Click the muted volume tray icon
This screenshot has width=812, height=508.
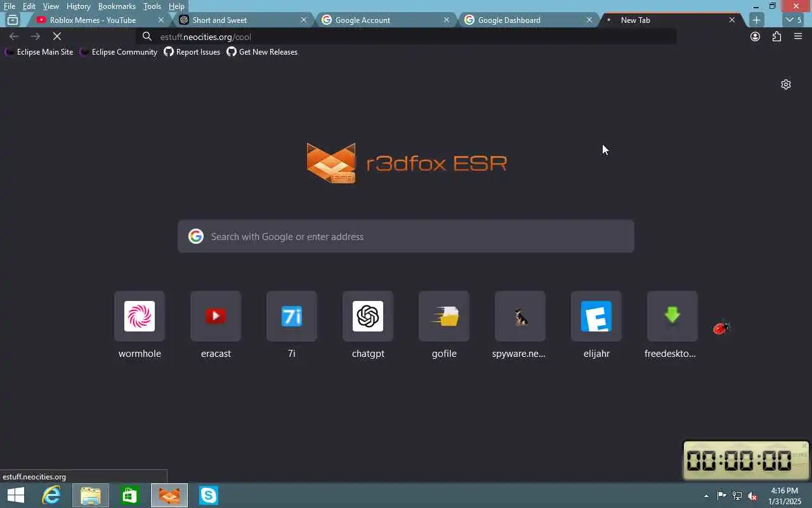[752, 496]
